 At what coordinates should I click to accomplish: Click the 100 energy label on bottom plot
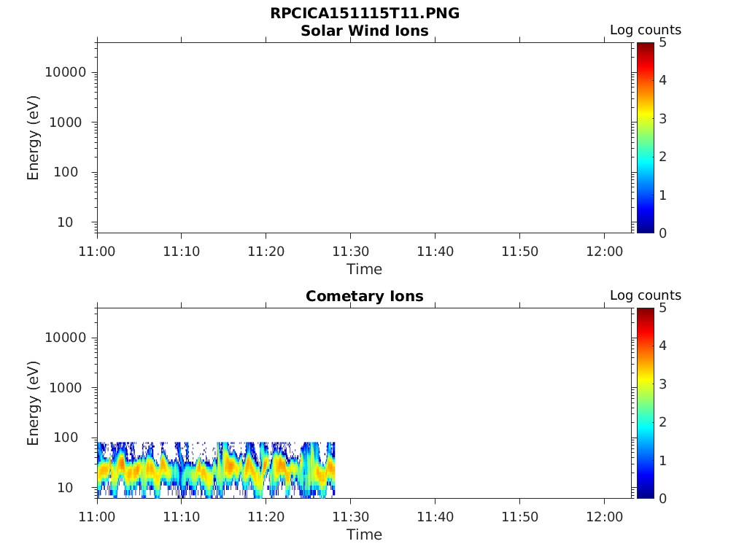coord(65,437)
